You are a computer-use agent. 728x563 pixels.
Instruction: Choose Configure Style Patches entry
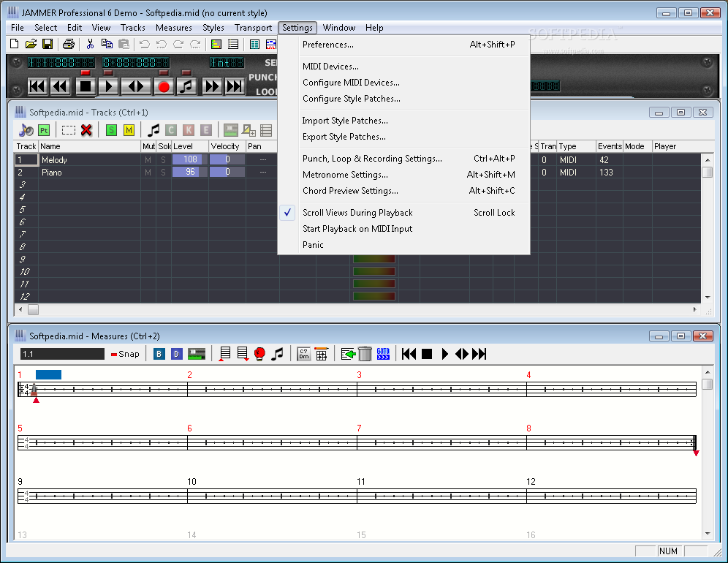(x=403, y=99)
